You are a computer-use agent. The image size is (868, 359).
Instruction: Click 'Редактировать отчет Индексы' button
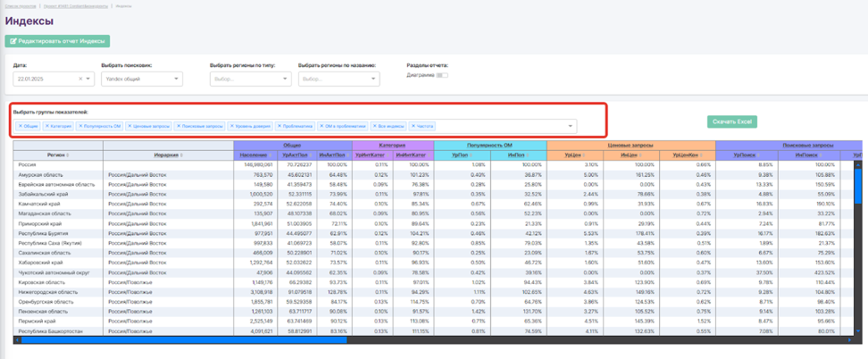coord(57,41)
